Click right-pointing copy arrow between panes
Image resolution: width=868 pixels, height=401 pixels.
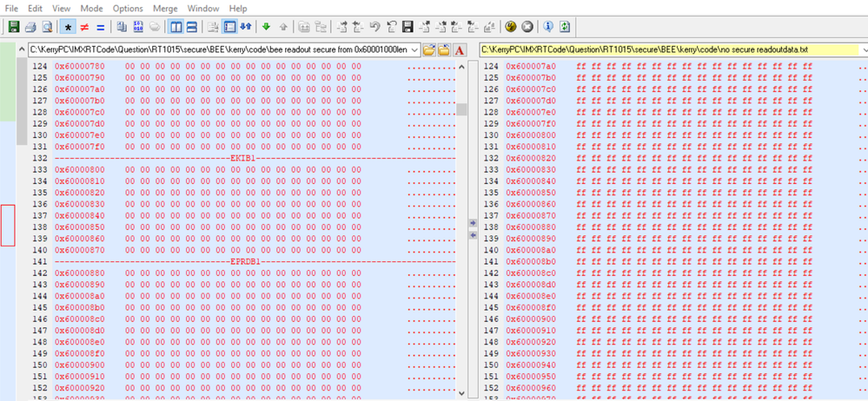(473, 223)
